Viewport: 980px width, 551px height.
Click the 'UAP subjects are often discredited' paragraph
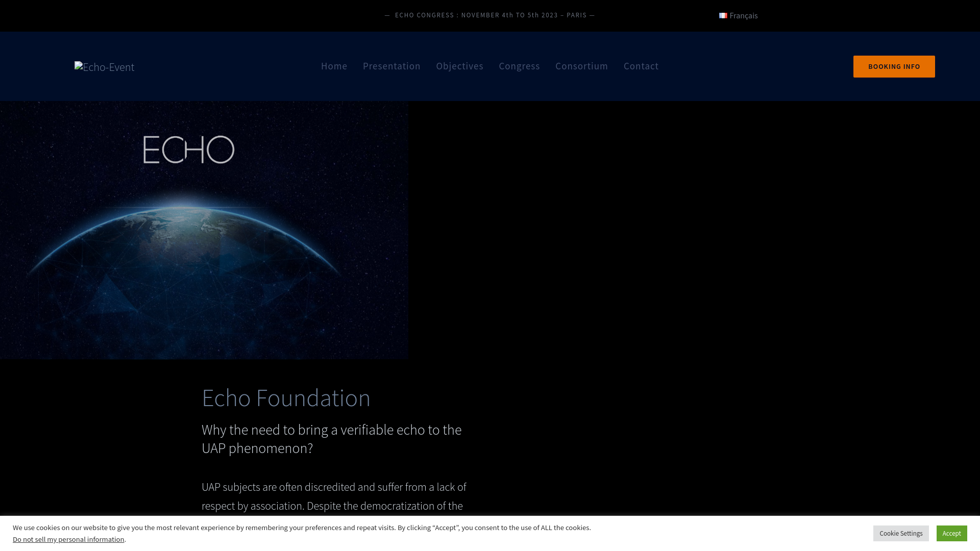[334, 496]
